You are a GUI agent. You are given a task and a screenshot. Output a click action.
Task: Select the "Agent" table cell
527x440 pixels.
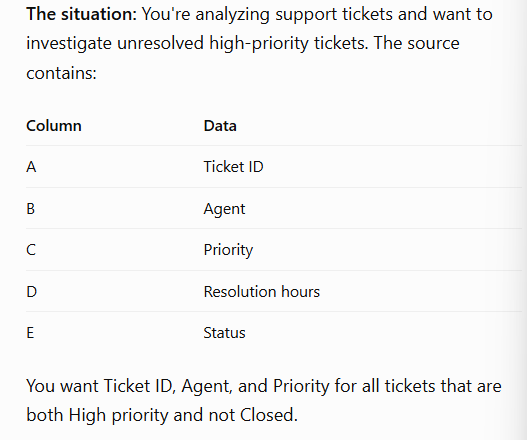(225, 209)
